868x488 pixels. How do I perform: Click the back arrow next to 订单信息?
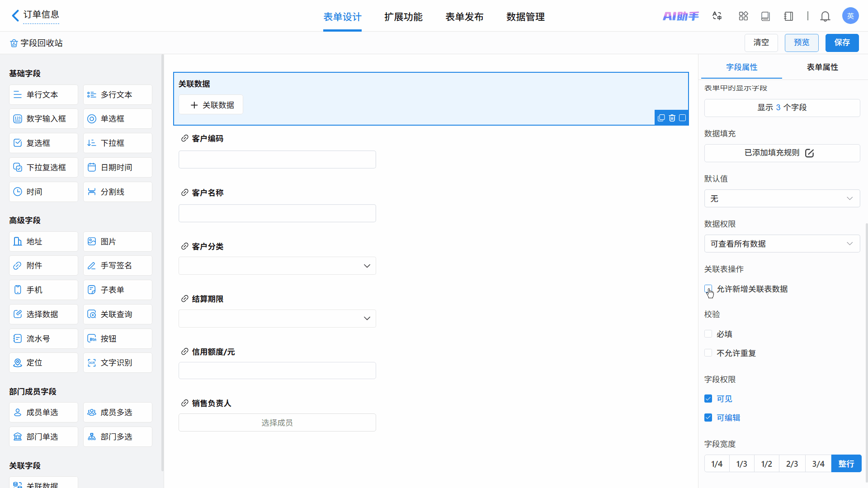(x=15, y=16)
